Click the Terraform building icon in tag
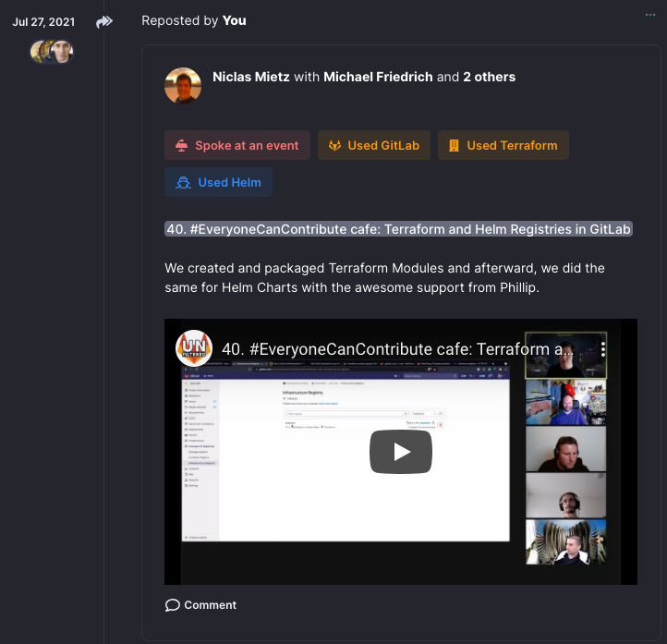667x644 pixels. coord(454,145)
